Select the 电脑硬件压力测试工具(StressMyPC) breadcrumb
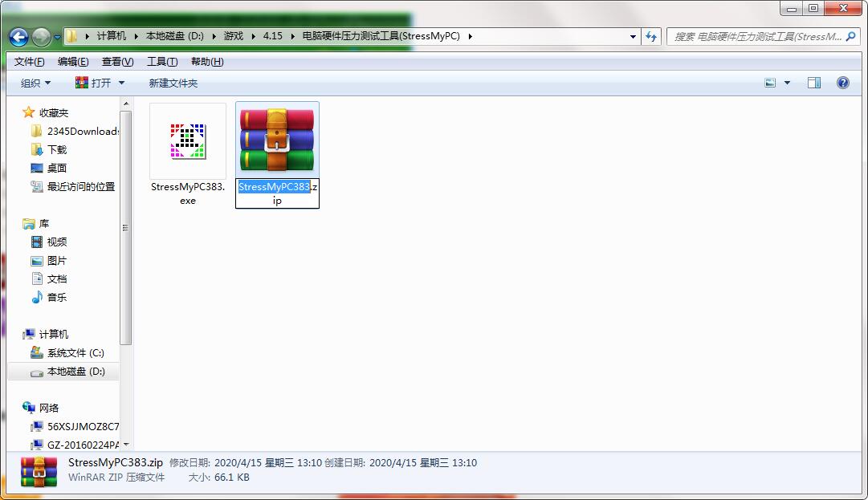The width and height of the screenshot is (868, 500). click(381, 36)
